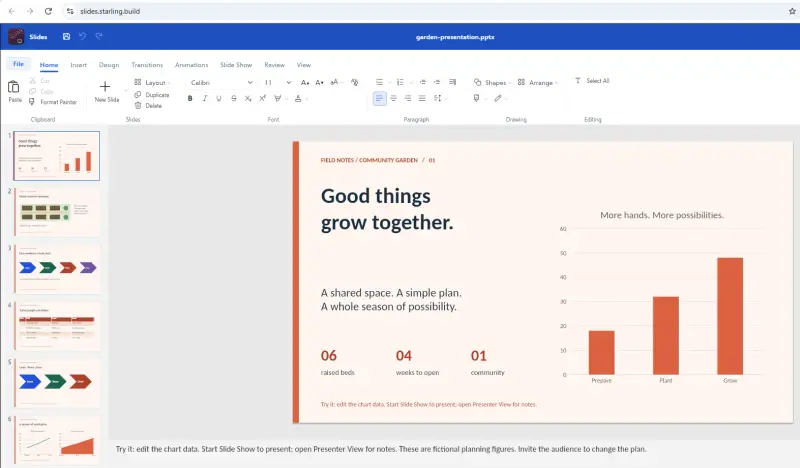
Task: Open the change case Aa dropdown
Action: pyautogui.click(x=335, y=82)
